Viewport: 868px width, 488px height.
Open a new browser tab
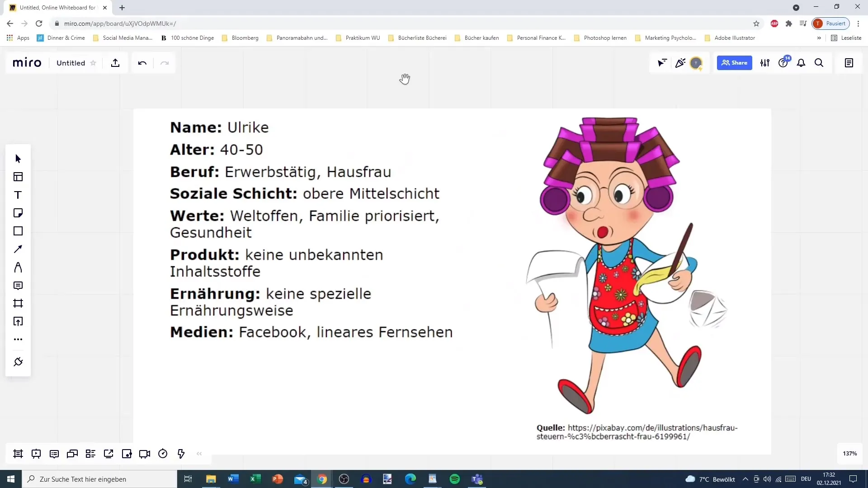coord(122,8)
